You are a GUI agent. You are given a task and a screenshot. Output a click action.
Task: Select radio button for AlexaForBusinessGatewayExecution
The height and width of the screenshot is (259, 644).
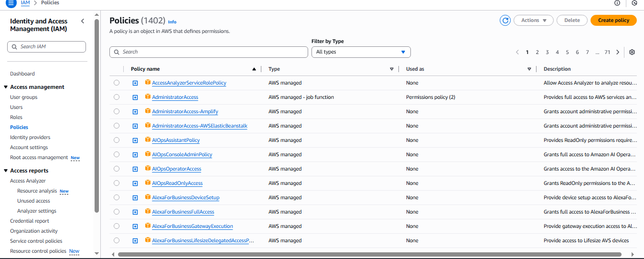coord(117,226)
